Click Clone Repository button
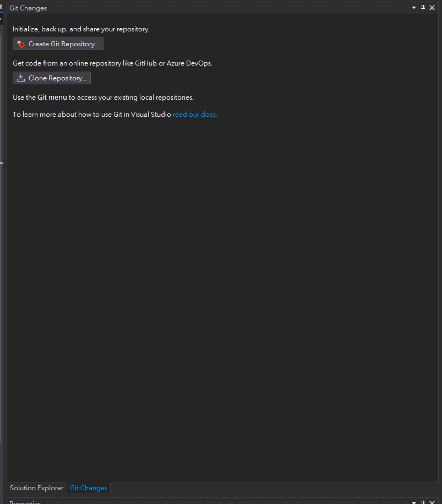Viewport: 442px width, 504px height. point(51,78)
